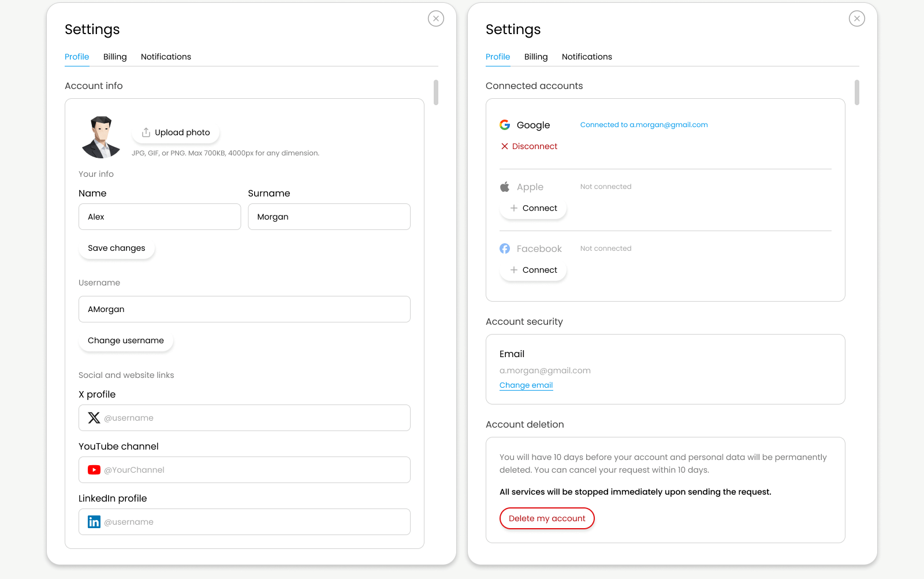Click the 'Connected accounts' heading
Viewport: 924px width, 579px height.
(534, 86)
